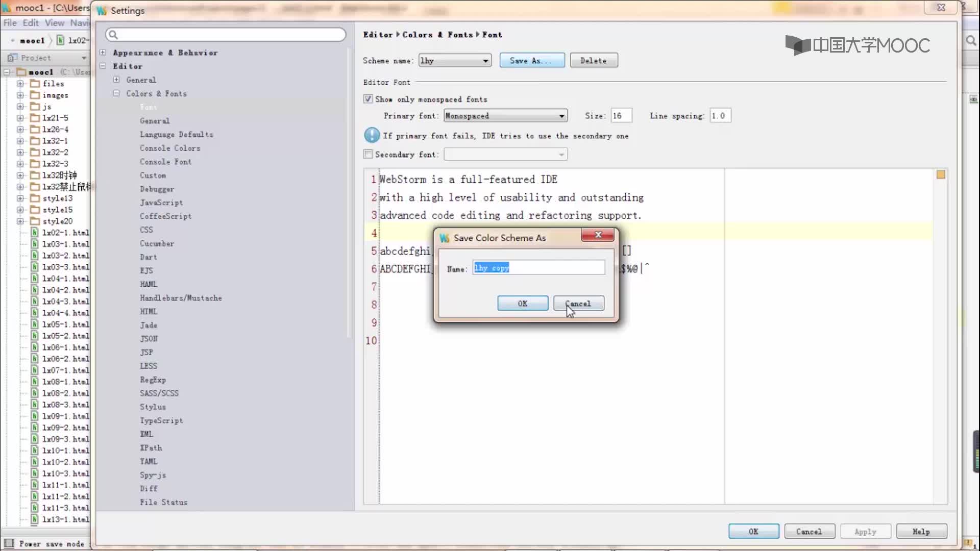Select lx13-1.html file icon
This screenshot has height=551, width=980.
click(x=35, y=519)
